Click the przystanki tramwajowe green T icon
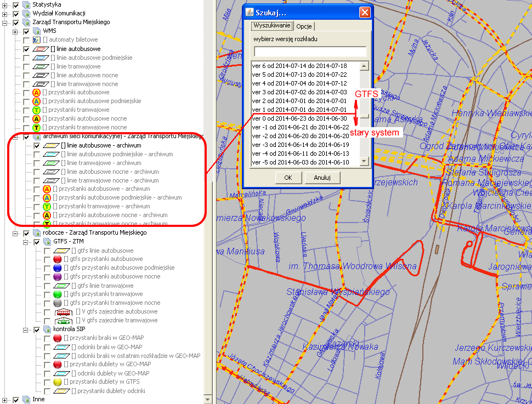Screen dimensions: 532x404 (37, 110)
